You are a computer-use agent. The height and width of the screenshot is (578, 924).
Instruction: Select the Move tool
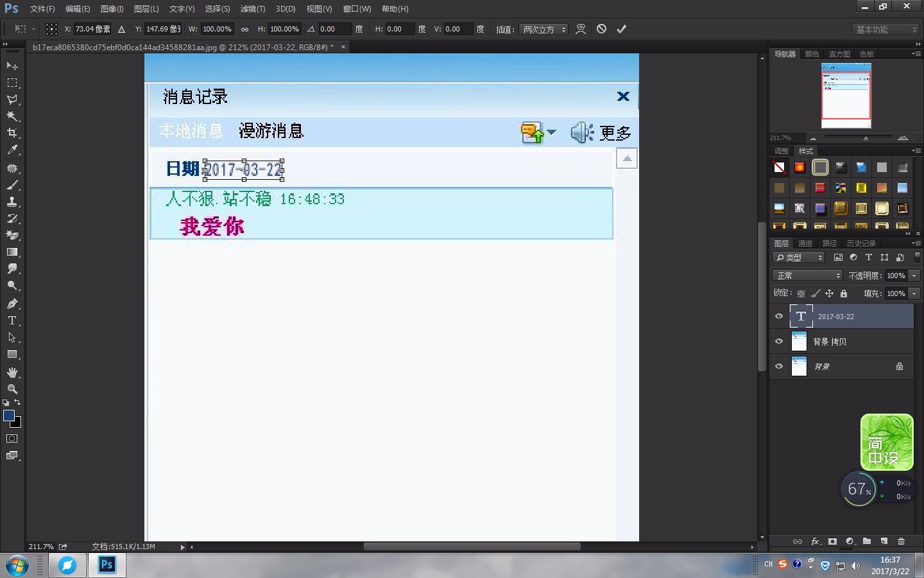click(12, 66)
